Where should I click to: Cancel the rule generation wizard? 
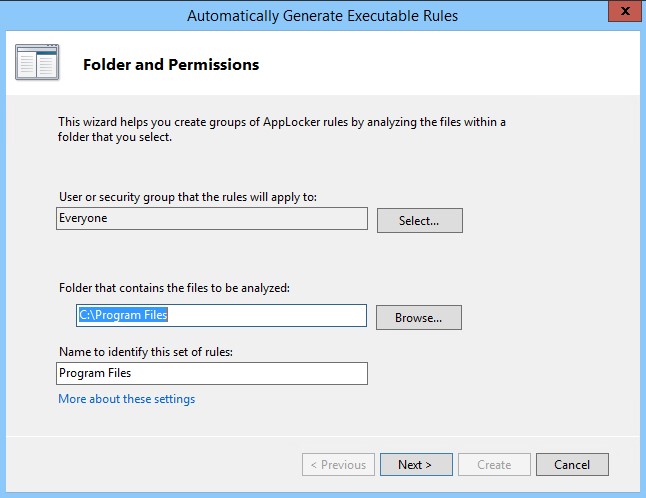click(572, 464)
